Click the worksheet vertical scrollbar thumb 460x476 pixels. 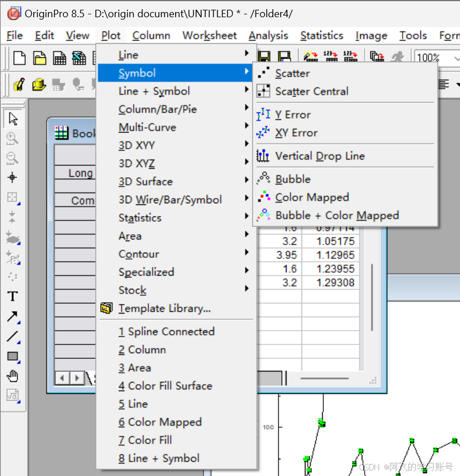tap(372, 297)
